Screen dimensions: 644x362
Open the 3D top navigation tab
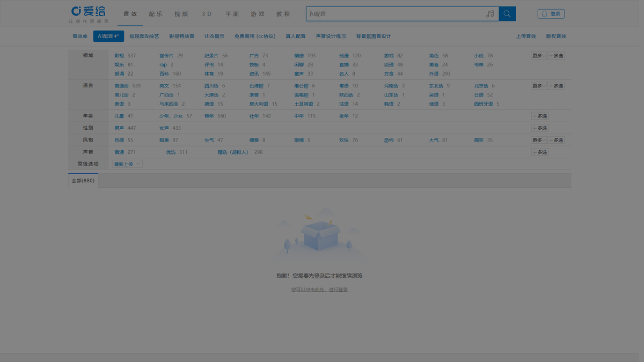[x=207, y=14]
